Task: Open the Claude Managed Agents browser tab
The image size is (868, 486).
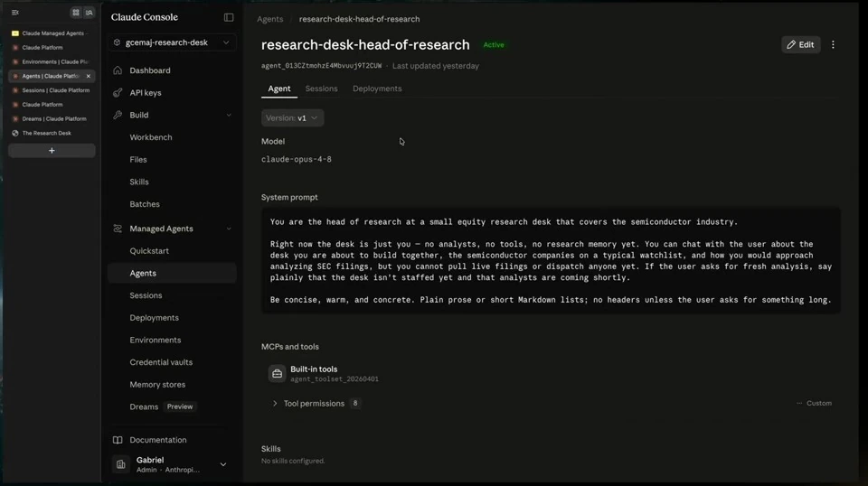Action: point(52,33)
